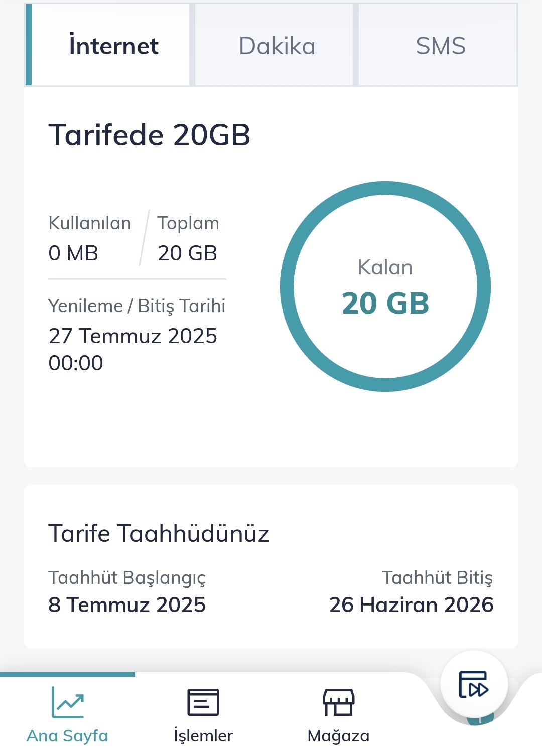Open the İşlemler list icon

click(203, 702)
